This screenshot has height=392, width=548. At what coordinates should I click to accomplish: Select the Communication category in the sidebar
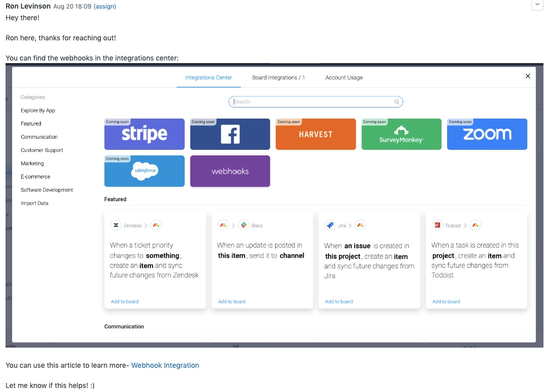(39, 137)
